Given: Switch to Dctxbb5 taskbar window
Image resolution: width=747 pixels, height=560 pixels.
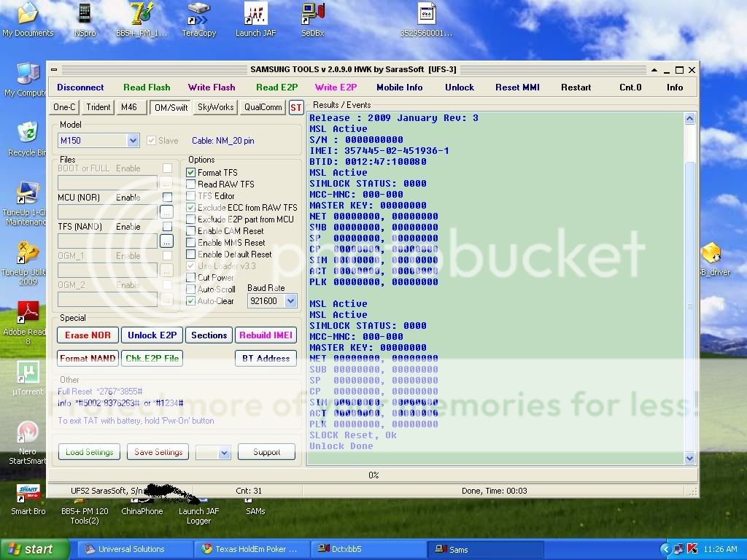Looking at the screenshot, I should (368, 549).
